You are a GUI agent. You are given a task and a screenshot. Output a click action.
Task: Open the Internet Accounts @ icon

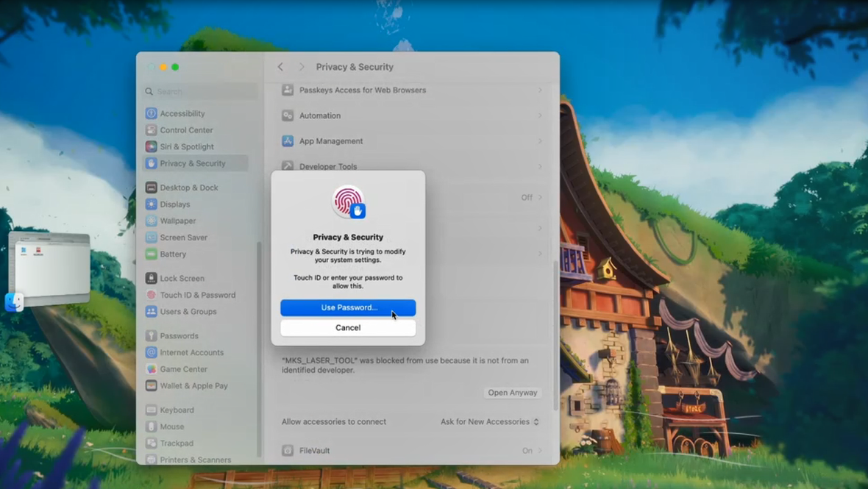coord(151,352)
